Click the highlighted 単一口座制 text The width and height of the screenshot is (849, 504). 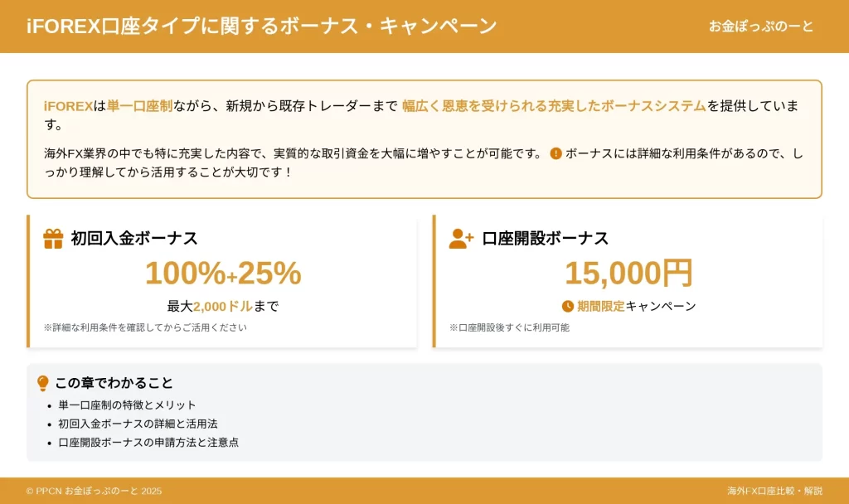pyautogui.click(x=139, y=106)
